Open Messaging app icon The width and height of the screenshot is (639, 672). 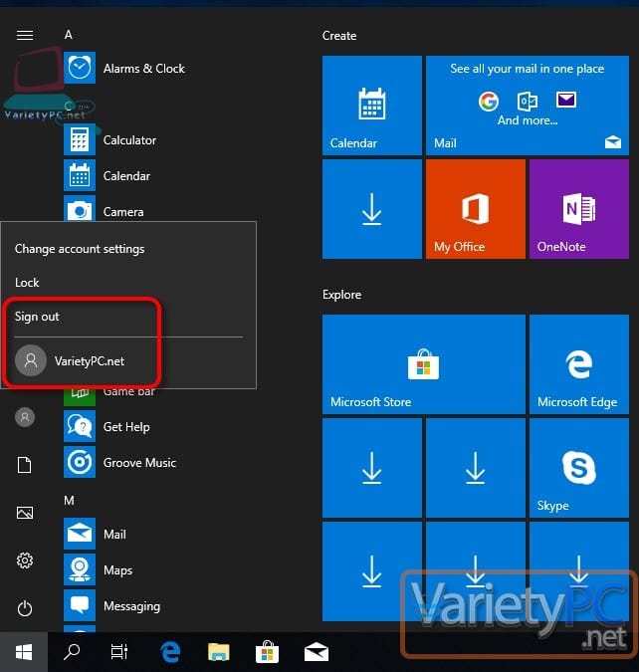coord(80,605)
